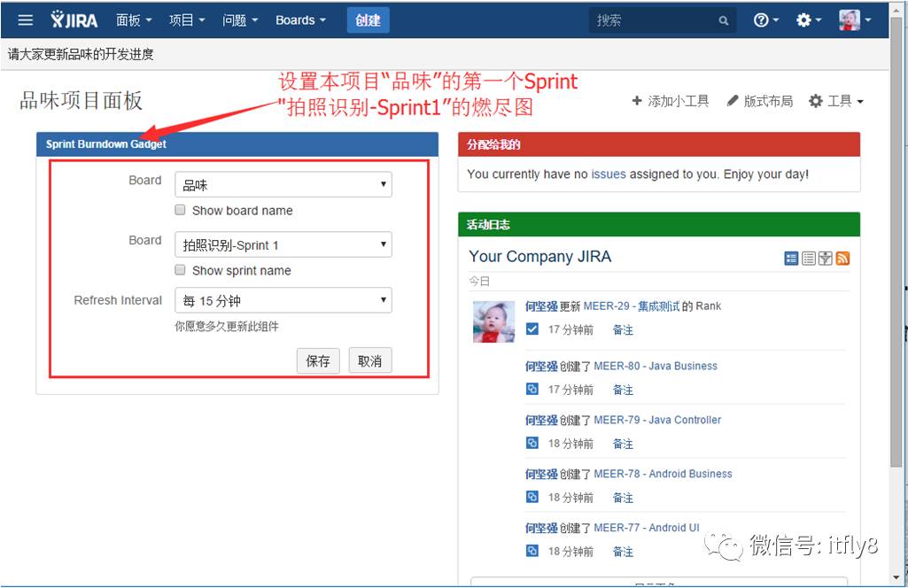Click 备注 under MEER-79 entry
This screenshot has width=908, height=588.
point(623,444)
